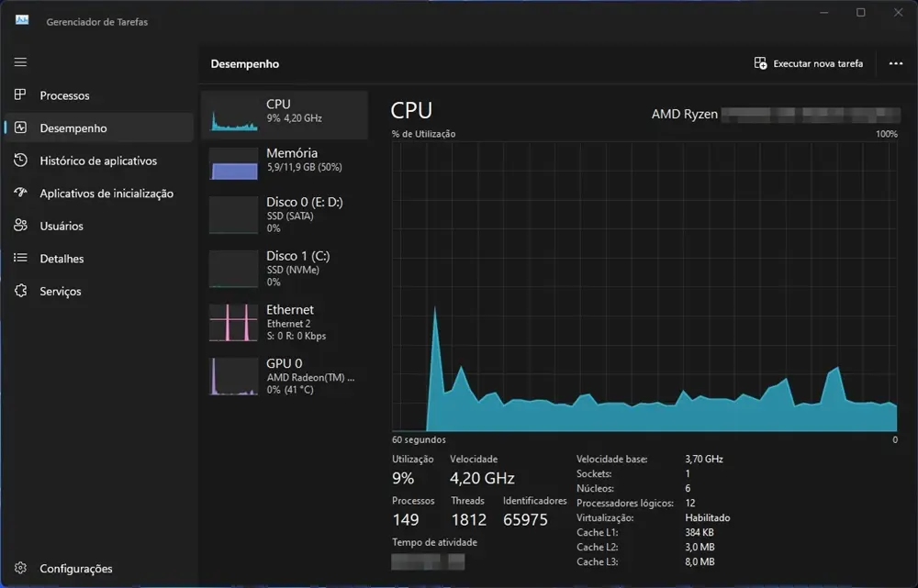This screenshot has height=588, width=918.
Task: Open the three-dots more options menu
Action: click(896, 63)
